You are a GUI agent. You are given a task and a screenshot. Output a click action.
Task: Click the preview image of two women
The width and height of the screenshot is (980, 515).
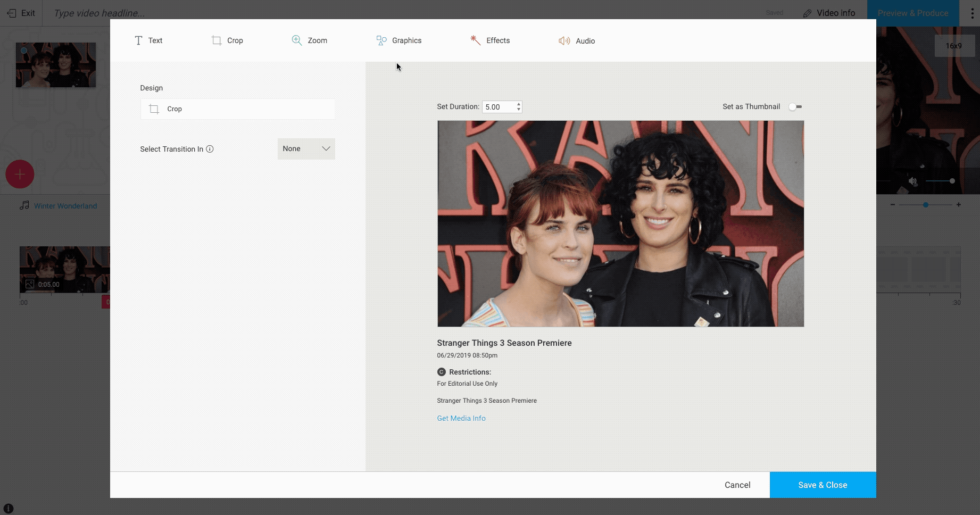coord(620,223)
